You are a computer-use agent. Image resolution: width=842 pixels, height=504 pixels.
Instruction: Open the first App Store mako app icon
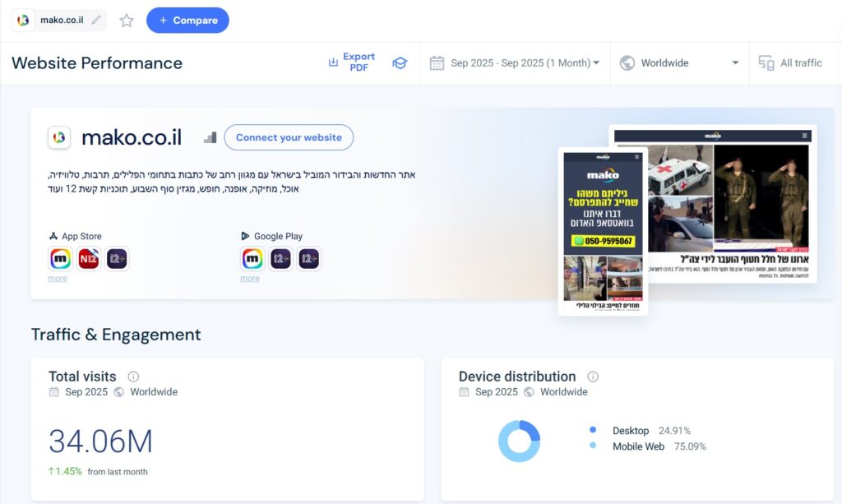coord(61,259)
